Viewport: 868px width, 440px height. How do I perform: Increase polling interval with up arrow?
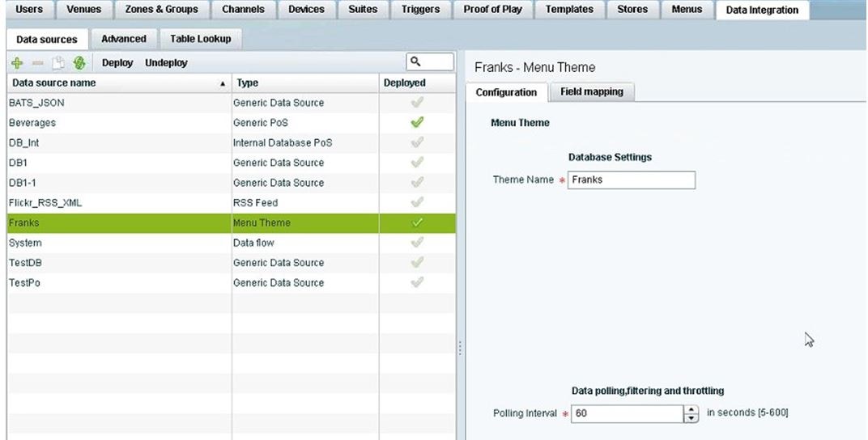[691, 409]
